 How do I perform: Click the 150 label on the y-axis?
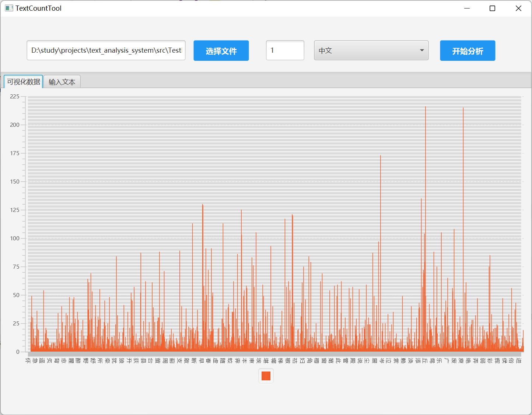point(15,182)
